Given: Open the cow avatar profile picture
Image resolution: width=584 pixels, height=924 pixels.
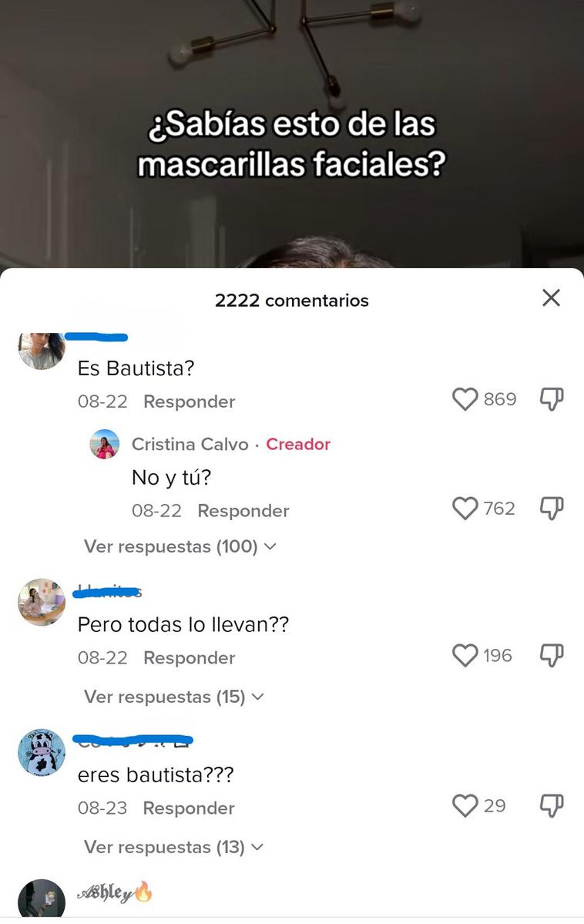Looking at the screenshot, I should tap(42, 752).
